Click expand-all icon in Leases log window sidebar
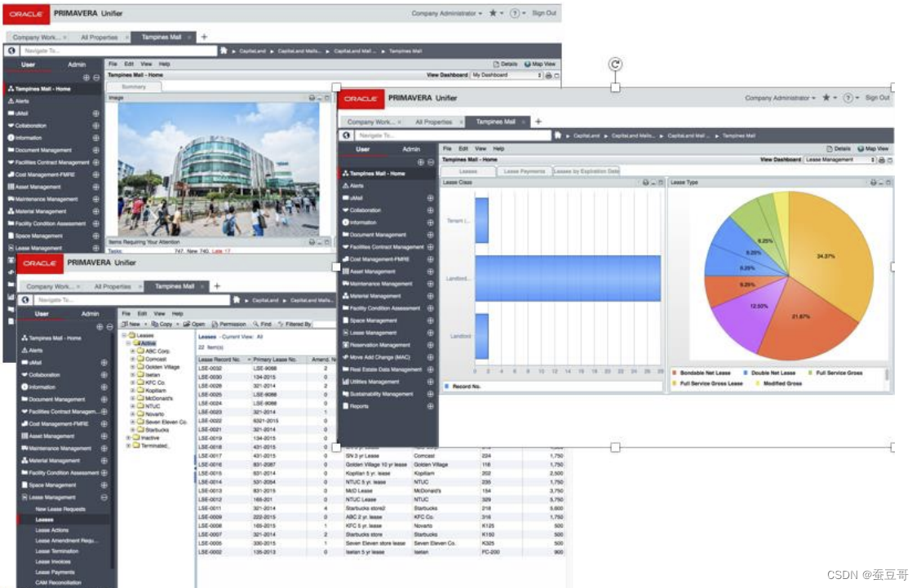921x588 pixels. click(x=100, y=326)
